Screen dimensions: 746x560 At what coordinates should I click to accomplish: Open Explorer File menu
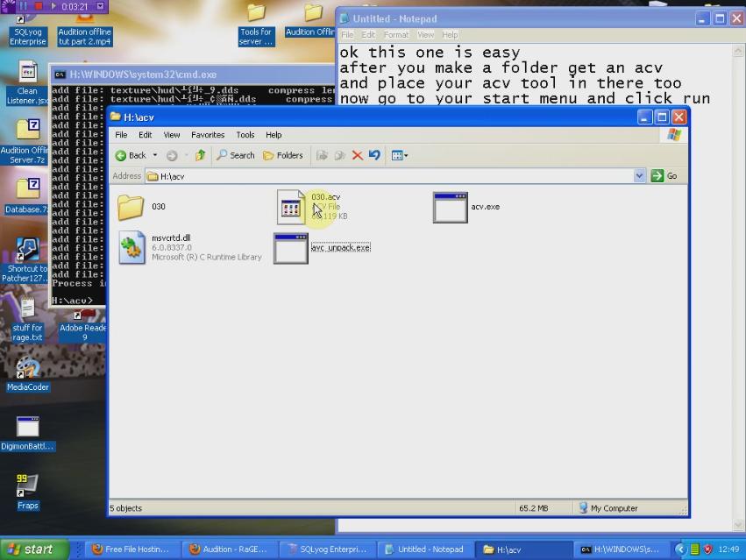(121, 135)
